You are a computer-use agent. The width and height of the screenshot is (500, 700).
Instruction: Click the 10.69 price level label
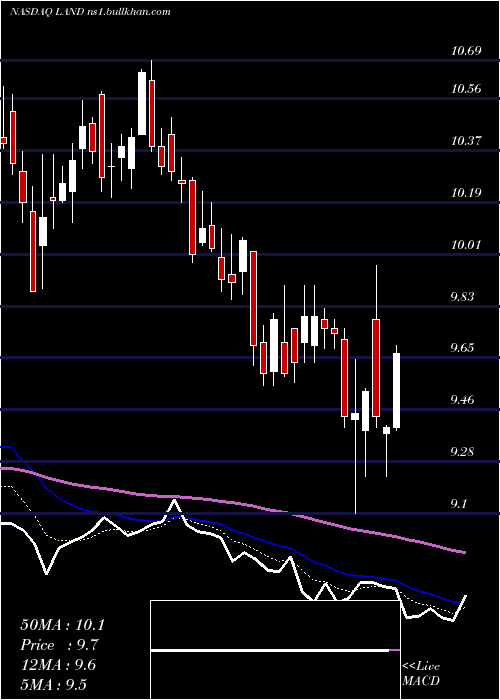pyautogui.click(x=467, y=51)
